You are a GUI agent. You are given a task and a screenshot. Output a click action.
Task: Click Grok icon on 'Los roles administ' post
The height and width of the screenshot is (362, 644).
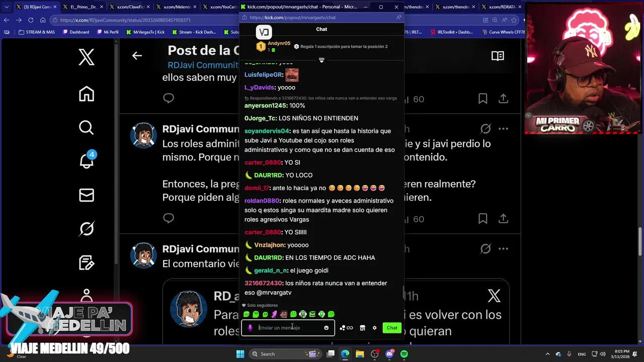(486, 129)
